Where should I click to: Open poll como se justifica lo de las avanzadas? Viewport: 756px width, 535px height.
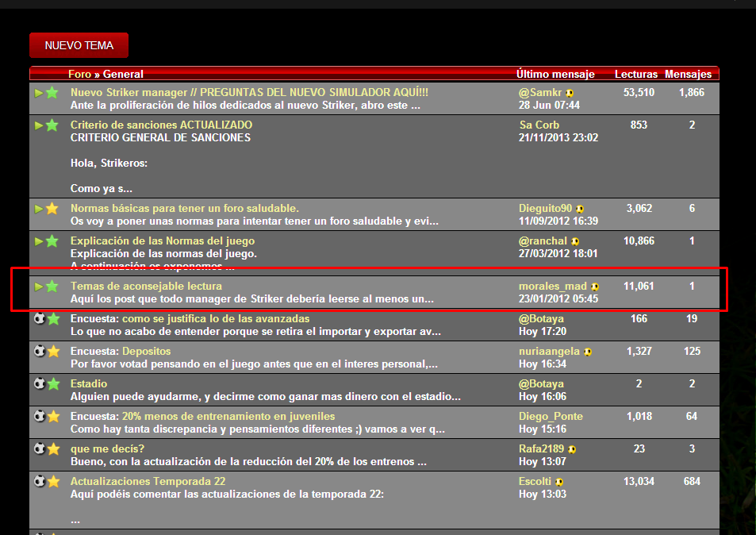[x=216, y=318]
